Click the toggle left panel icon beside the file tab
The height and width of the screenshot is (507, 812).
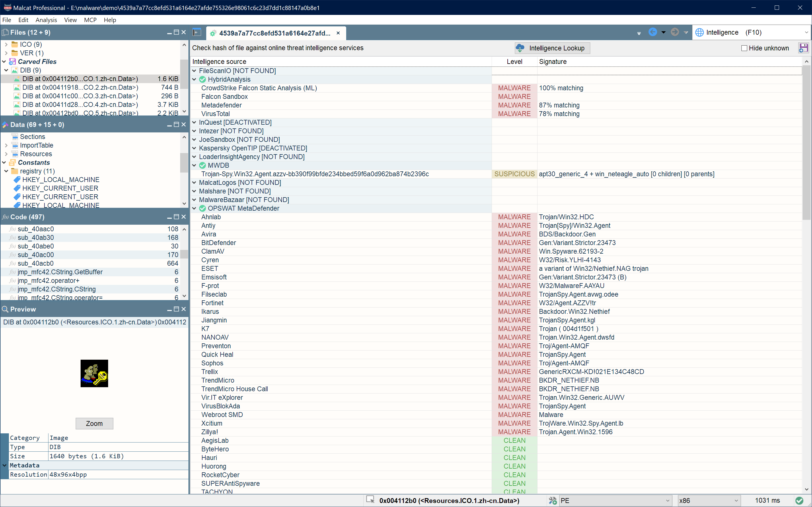tap(197, 32)
